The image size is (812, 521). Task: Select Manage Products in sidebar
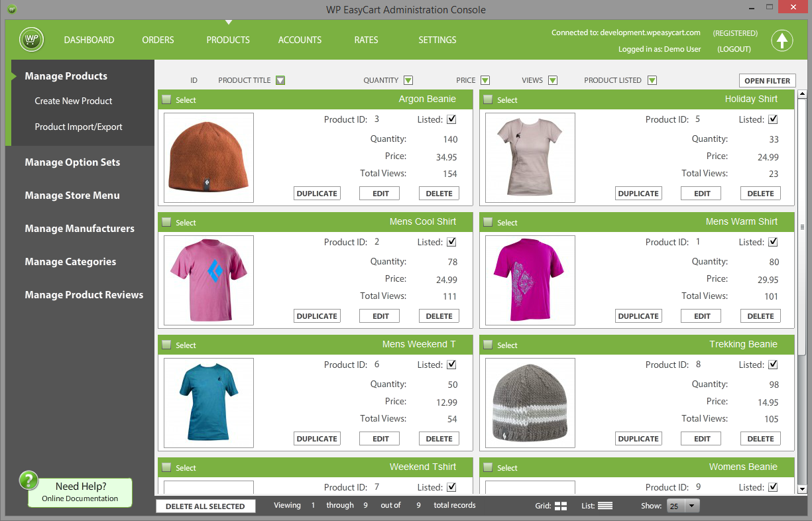coord(66,76)
